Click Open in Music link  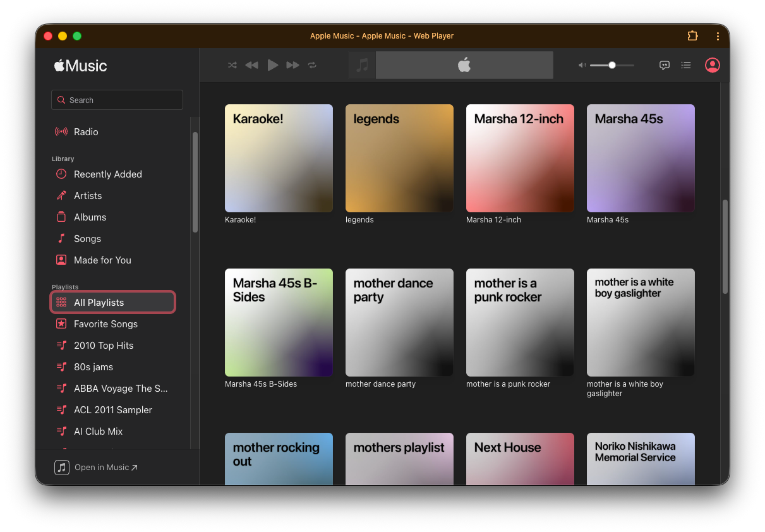pos(106,468)
